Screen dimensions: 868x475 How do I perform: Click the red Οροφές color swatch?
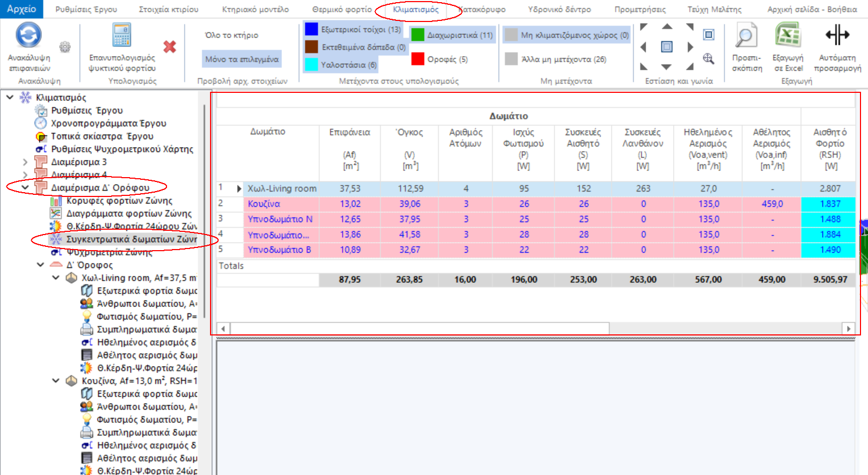[418, 59]
